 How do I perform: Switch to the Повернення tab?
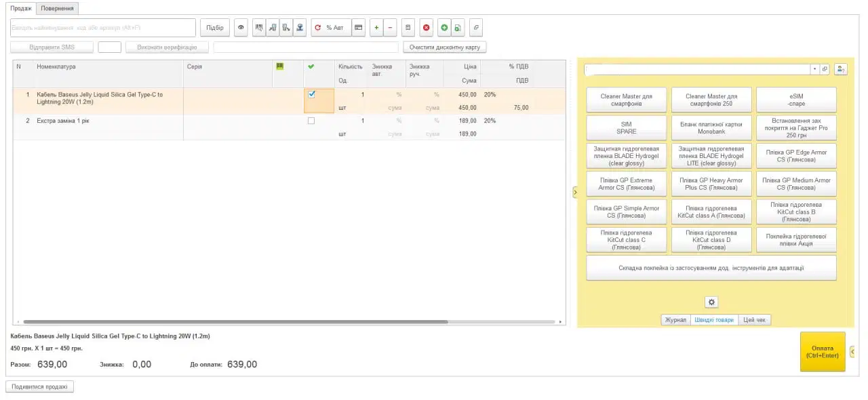pyautogui.click(x=57, y=8)
